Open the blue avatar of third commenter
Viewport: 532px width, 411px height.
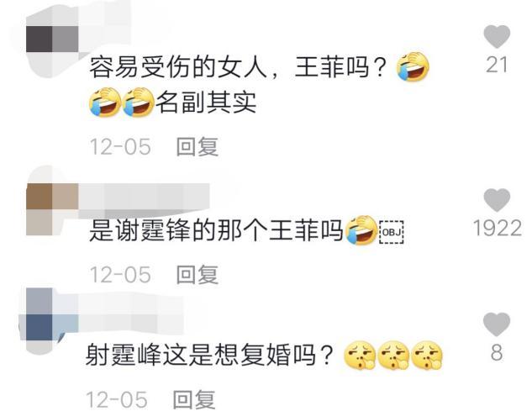click(x=52, y=314)
